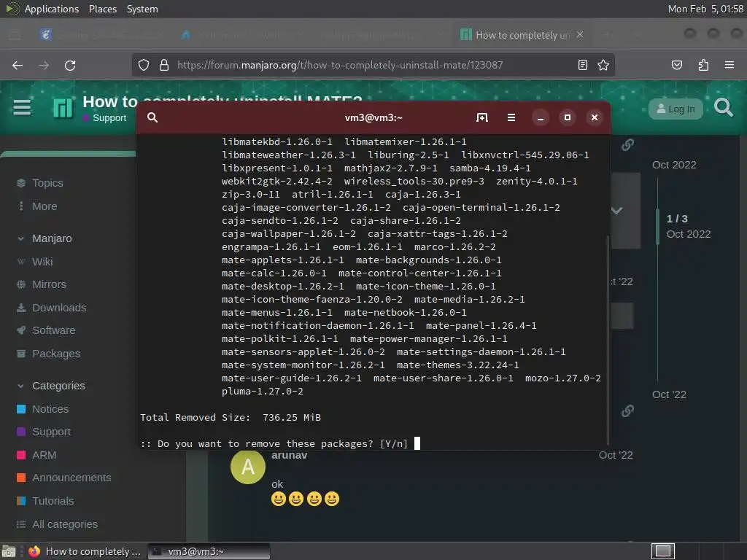Viewport: 747px width, 560px height.
Task: Open the ARM category
Action: tap(44, 455)
